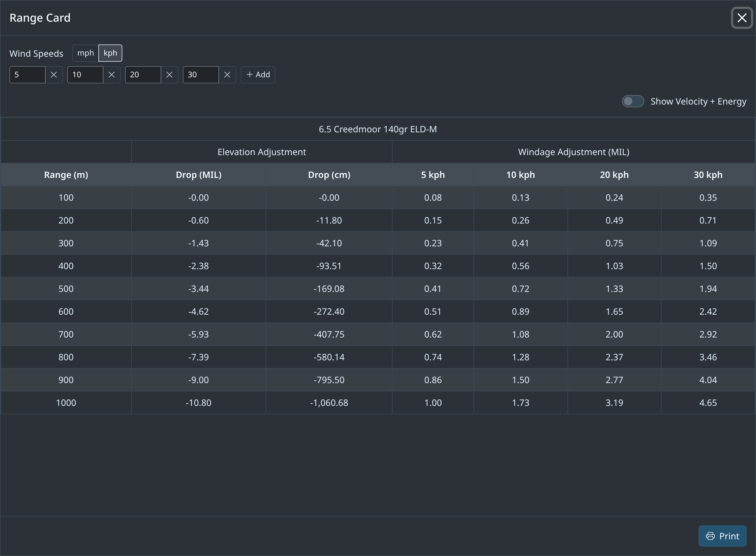The image size is (756, 556).
Task: Edit the wind speed field containing 5
Action: pos(28,75)
